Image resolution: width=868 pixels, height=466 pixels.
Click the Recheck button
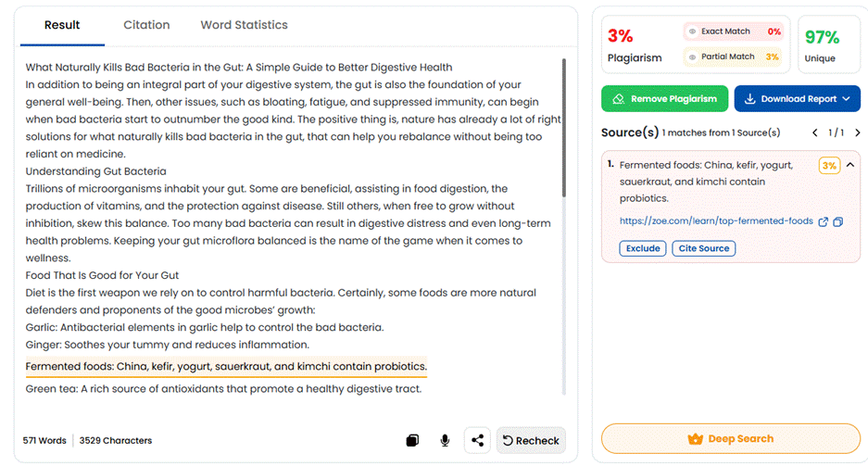[531, 441]
